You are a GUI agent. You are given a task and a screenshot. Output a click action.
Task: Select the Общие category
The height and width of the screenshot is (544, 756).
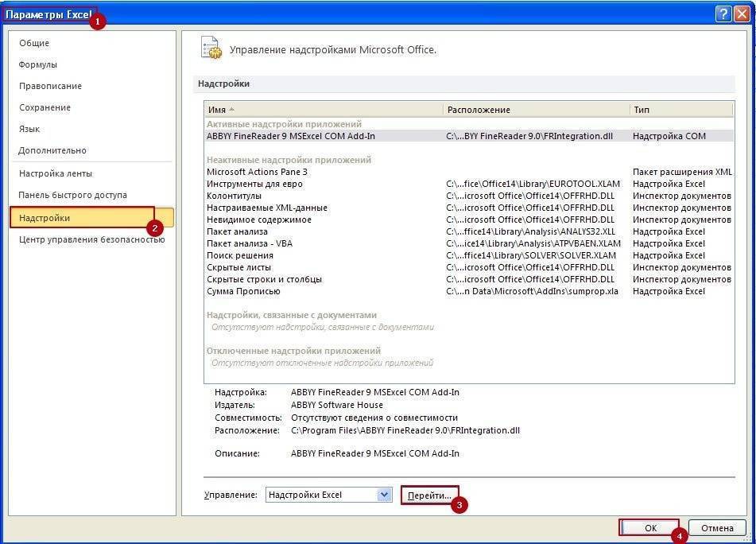coord(34,43)
